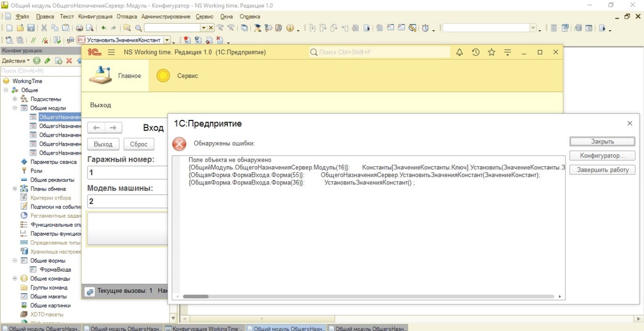
Task: Open the toolbar search field dropdown arrow
Action: [x=204, y=28]
